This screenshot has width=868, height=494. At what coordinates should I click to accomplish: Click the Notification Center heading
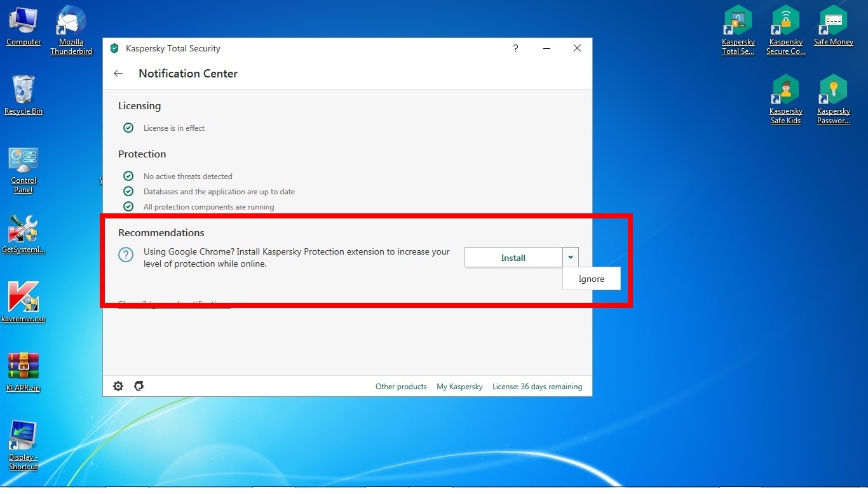pyautogui.click(x=188, y=74)
